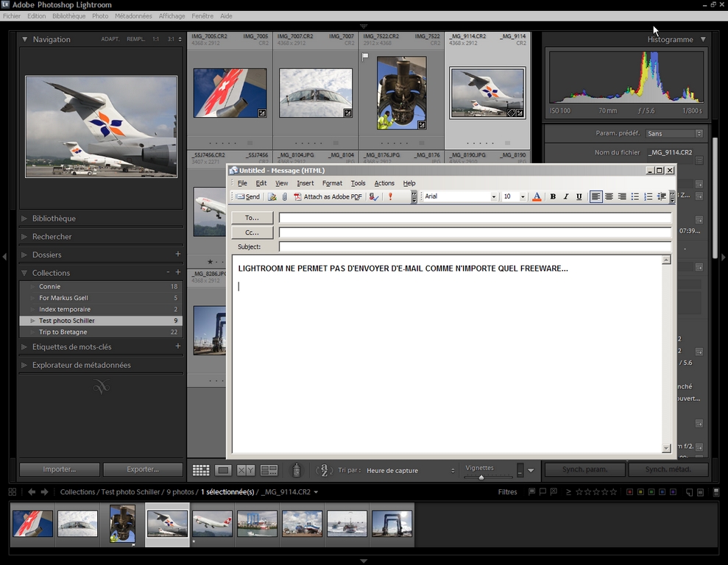The width and height of the screenshot is (728, 565).
Task: Click the Synch. param. button
Action: [584, 469]
